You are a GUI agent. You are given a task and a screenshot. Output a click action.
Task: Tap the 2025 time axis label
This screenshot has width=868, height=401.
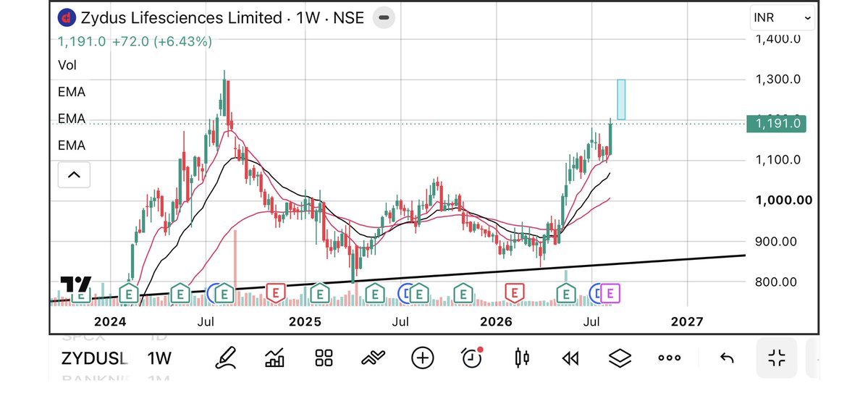coord(305,322)
